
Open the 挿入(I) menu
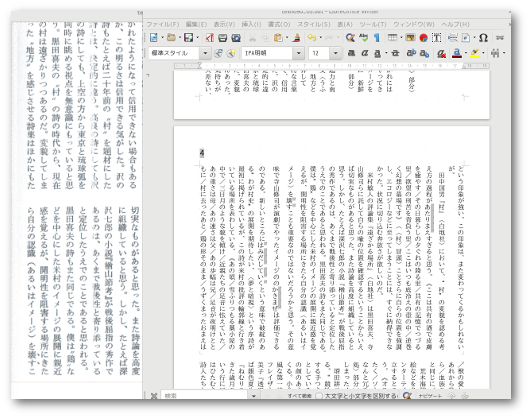(x=251, y=24)
